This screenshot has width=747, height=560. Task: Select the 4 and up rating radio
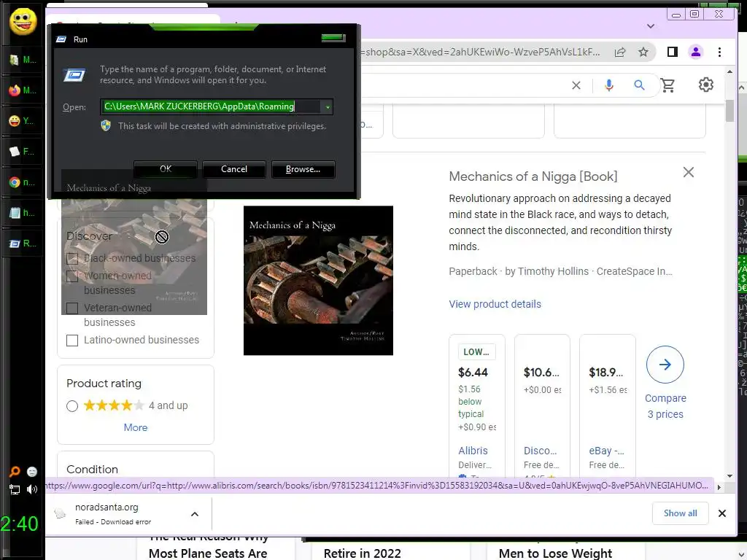(x=72, y=405)
